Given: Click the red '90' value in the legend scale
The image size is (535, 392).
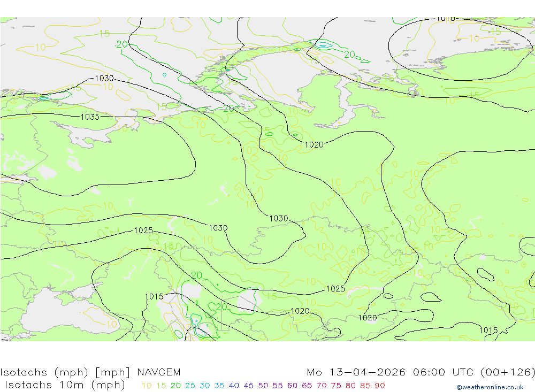Looking at the screenshot, I should 380,386.
